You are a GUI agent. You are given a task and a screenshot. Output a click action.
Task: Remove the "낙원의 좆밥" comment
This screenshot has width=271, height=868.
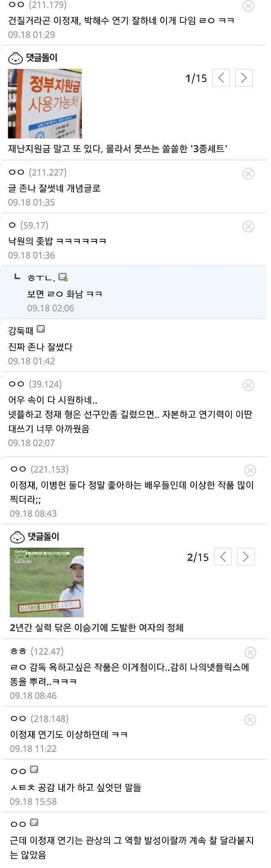[249, 225]
